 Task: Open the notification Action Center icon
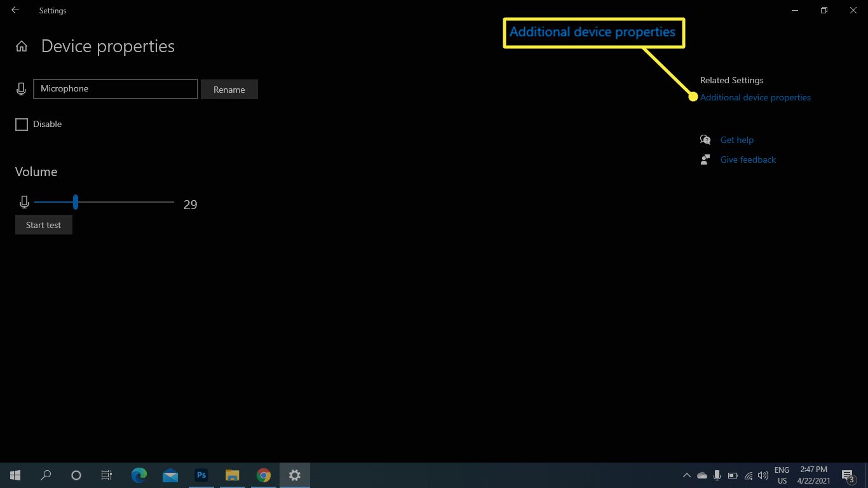pos(848,475)
